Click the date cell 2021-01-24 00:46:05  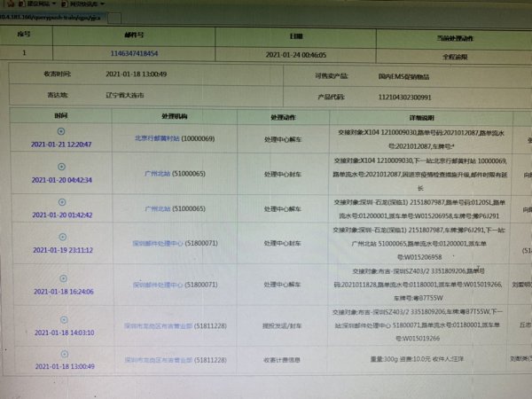(296, 55)
